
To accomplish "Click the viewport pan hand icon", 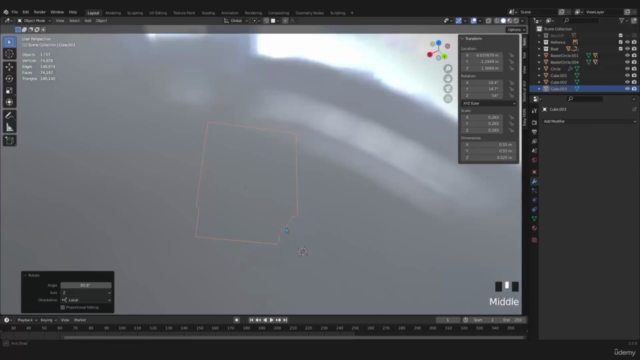I will coord(448,79).
